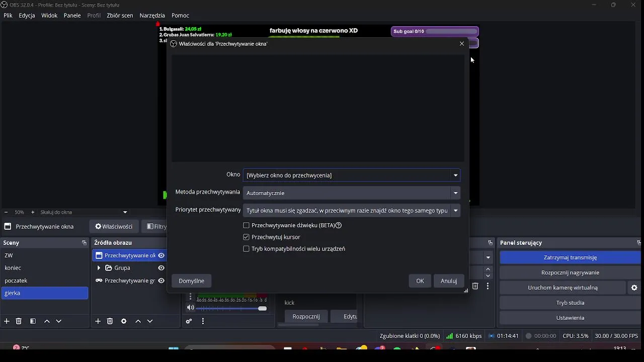Select the ZW scene
This screenshot has height=362, width=644.
point(45,255)
